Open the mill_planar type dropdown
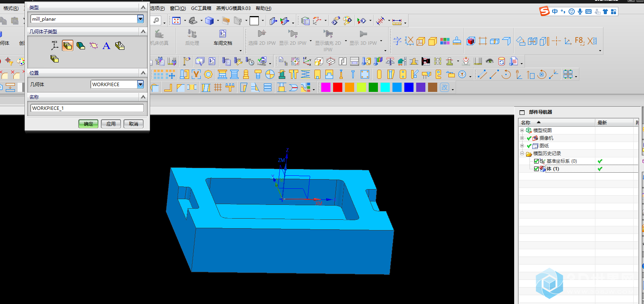This screenshot has width=644, height=304. click(x=141, y=19)
